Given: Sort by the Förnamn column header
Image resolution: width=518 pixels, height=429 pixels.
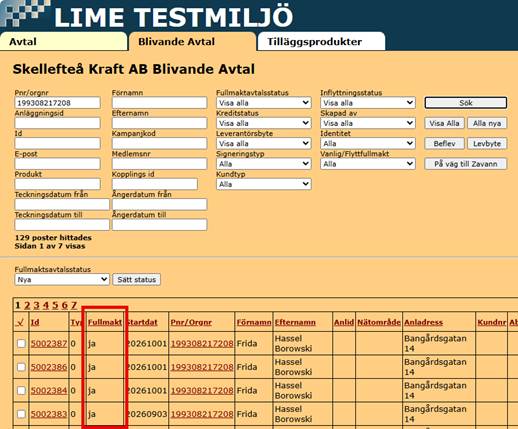Looking at the screenshot, I should click(x=254, y=322).
